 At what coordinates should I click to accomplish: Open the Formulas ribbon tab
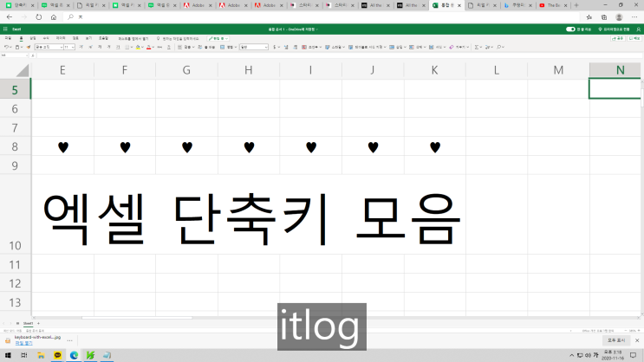click(x=46, y=38)
